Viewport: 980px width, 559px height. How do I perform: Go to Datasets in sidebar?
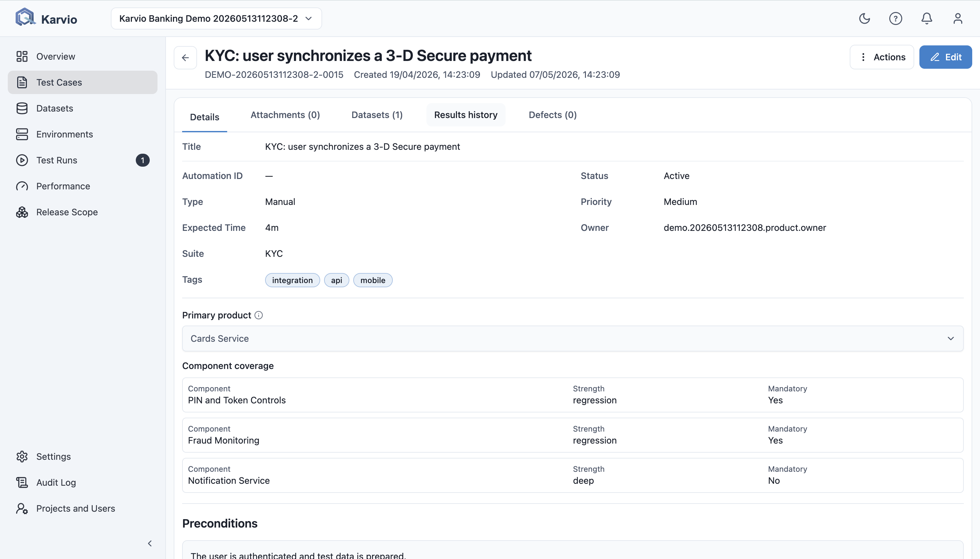click(83, 108)
